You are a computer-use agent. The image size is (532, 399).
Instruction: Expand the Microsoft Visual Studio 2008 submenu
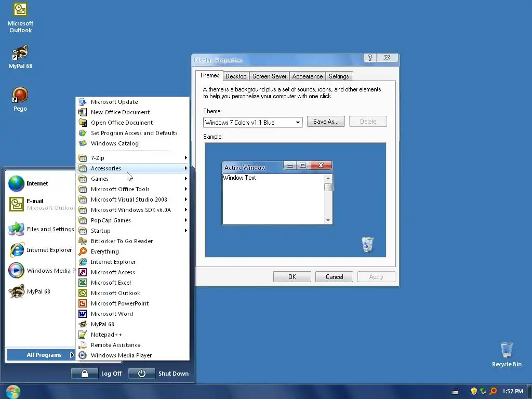coord(132,199)
